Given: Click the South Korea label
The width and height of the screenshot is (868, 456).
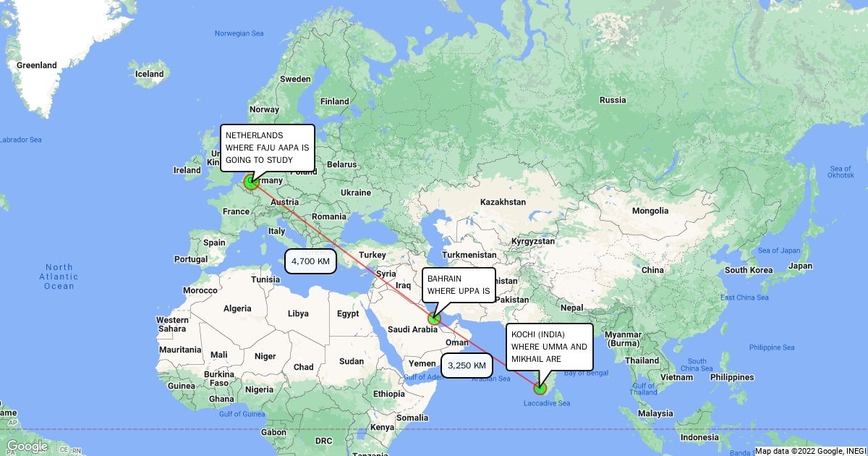Looking at the screenshot, I should [x=749, y=270].
